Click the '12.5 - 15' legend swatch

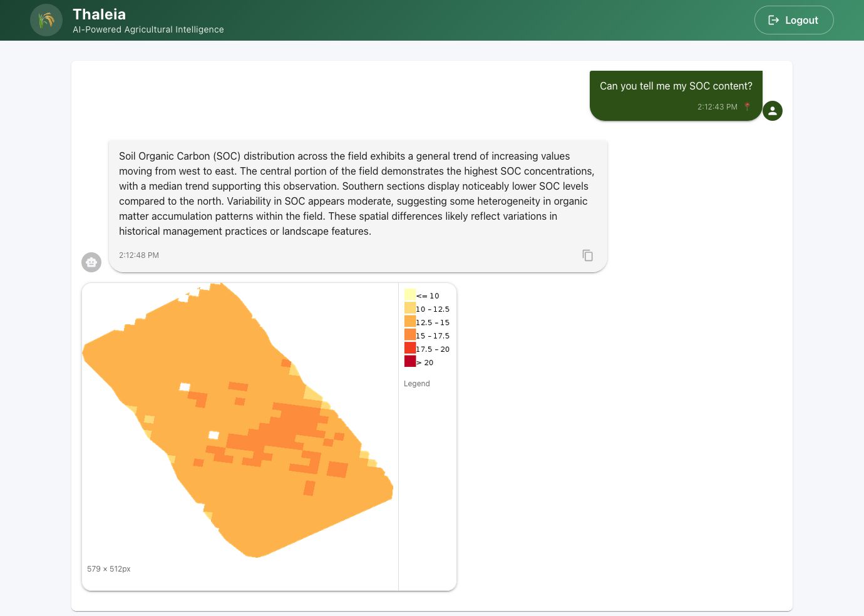pyautogui.click(x=410, y=322)
